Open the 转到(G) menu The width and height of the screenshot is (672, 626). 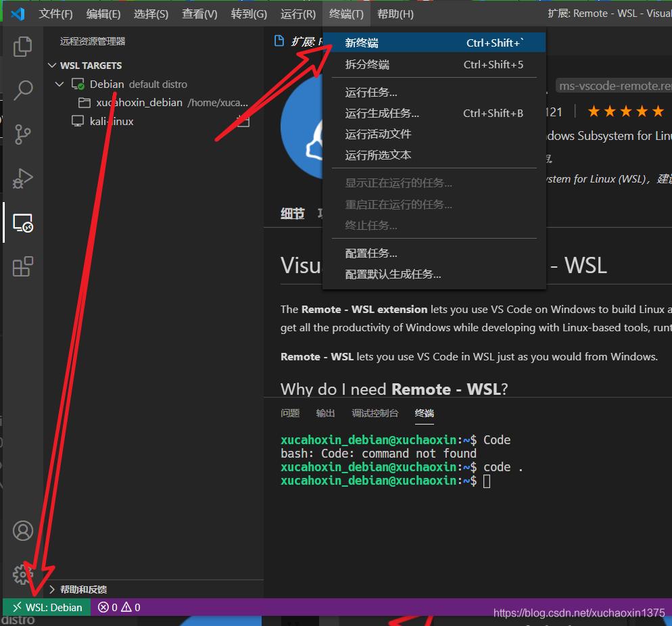[249, 14]
